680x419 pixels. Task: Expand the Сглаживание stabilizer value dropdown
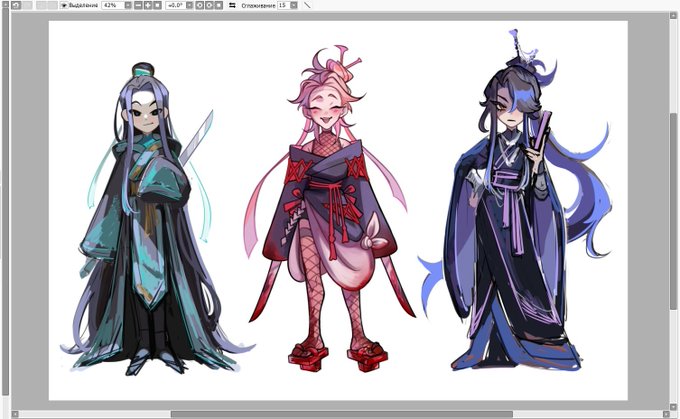[294, 5]
